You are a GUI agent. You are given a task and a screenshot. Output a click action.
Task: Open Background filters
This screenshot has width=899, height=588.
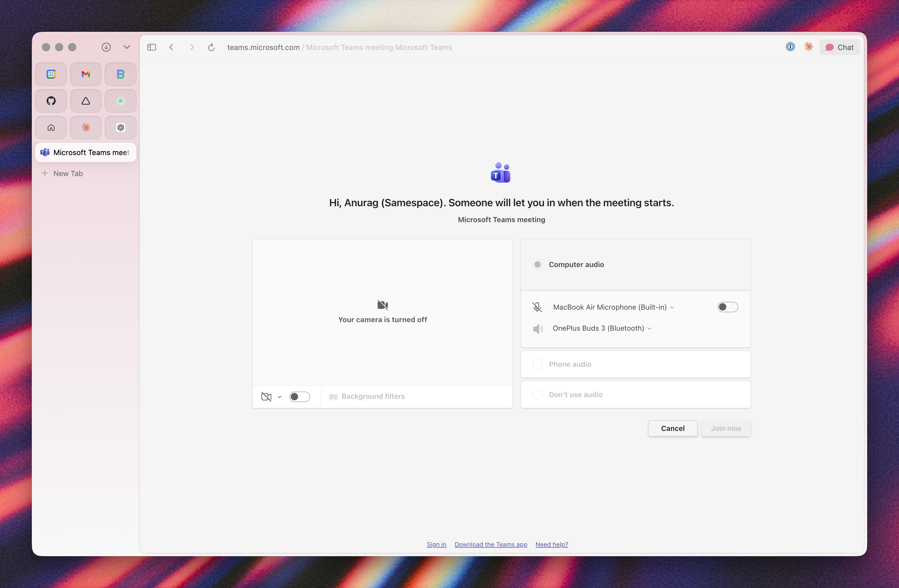367,397
